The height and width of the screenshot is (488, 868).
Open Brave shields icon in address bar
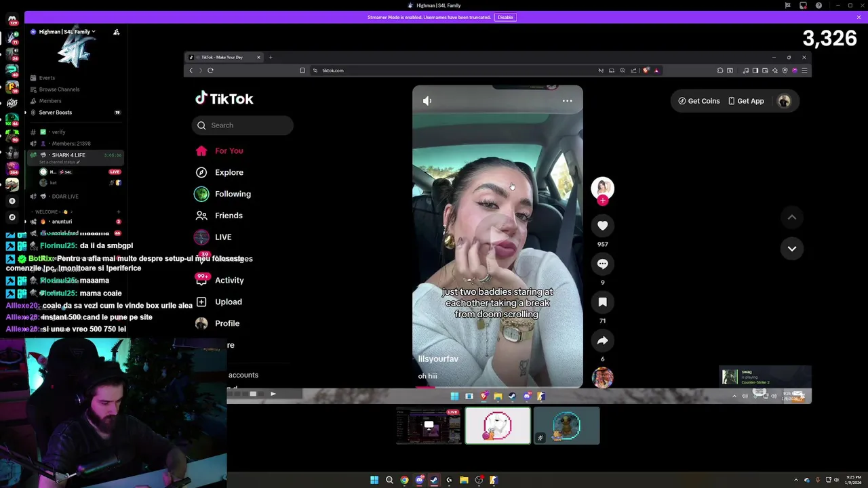[x=646, y=70]
